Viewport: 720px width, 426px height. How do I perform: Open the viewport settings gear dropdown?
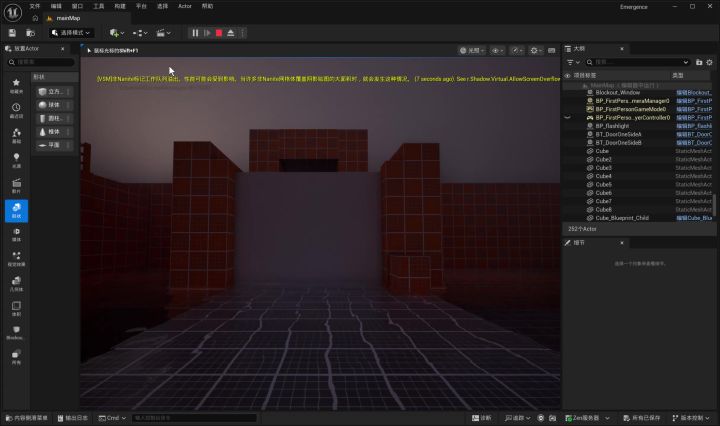[x=536, y=50]
